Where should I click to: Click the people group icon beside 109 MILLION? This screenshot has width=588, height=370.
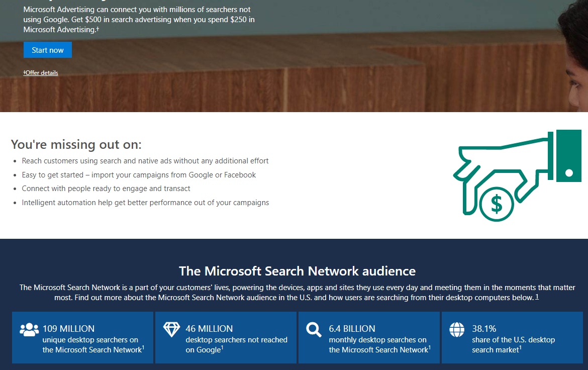pyautogui.click(x=29, y=330)
